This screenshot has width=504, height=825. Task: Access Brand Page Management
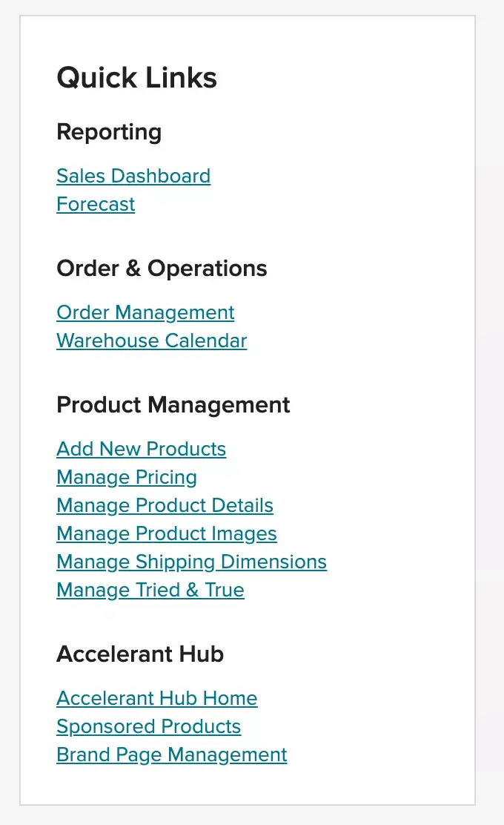click(171, 755)
